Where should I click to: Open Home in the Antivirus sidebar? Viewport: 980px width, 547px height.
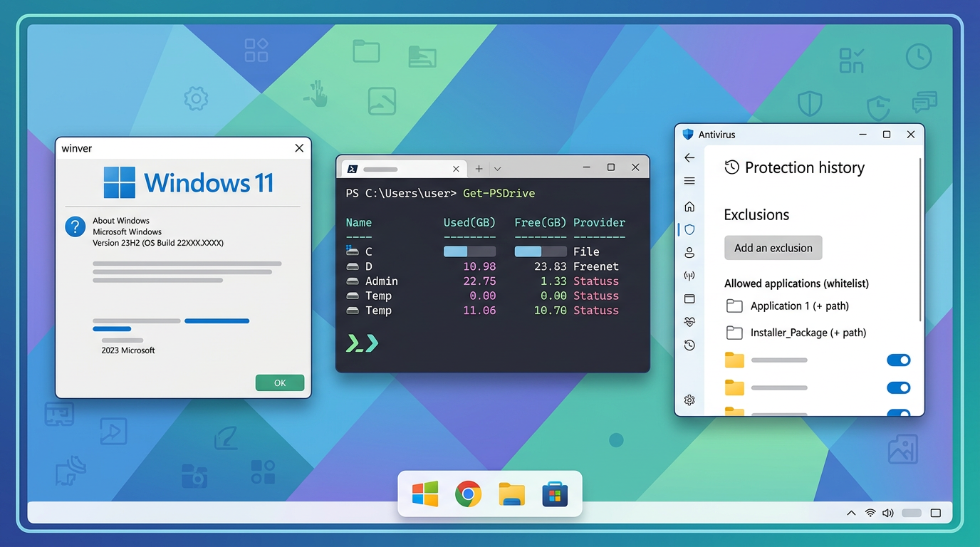[689, 207]
